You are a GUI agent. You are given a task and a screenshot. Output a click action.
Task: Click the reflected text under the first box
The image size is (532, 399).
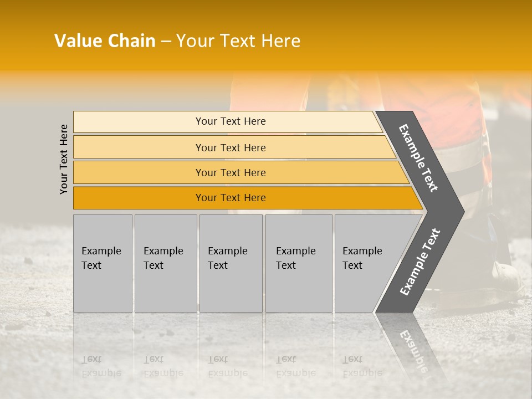click(x=101, y=366)
